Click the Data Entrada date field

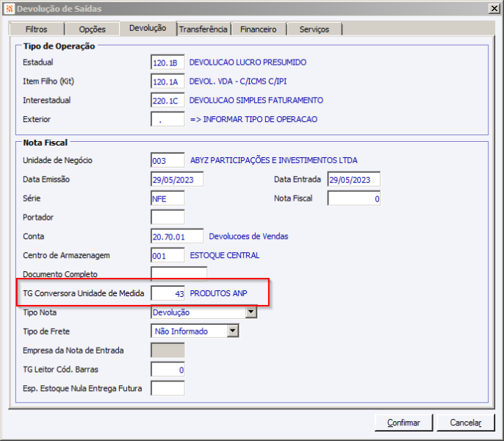click(x=354, y=179)
